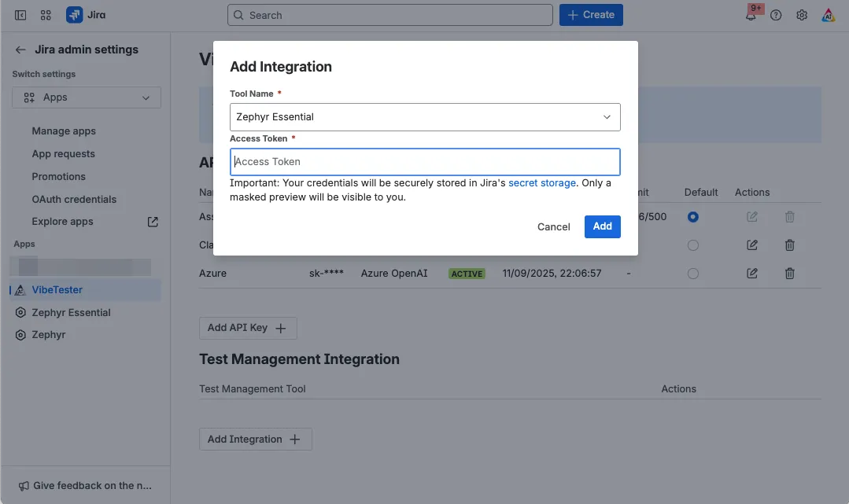Collapse the sidebar panel icon

pos(20,15)
